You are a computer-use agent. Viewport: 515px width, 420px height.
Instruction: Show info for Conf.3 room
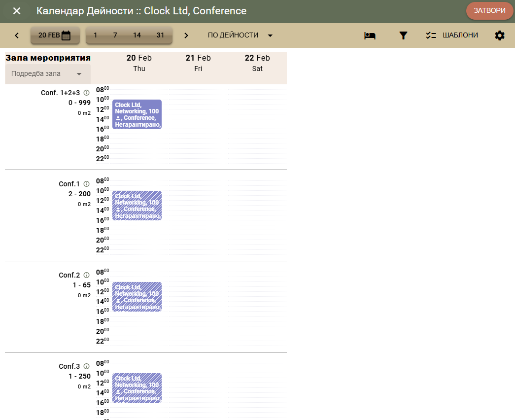point(86,366)
